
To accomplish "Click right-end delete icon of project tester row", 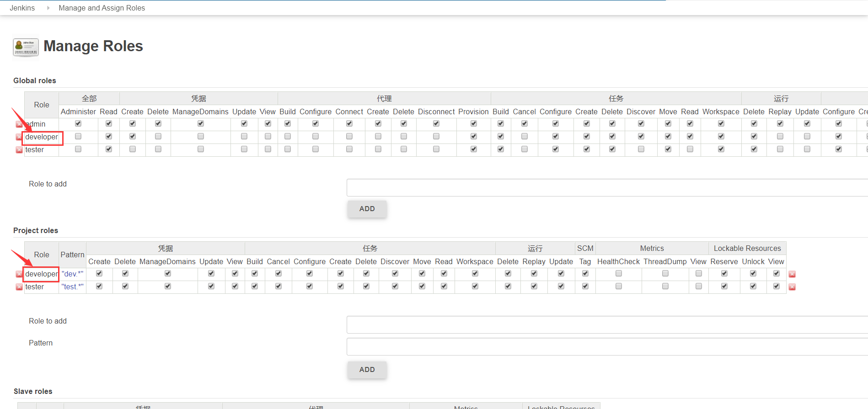I will (792, 287).
